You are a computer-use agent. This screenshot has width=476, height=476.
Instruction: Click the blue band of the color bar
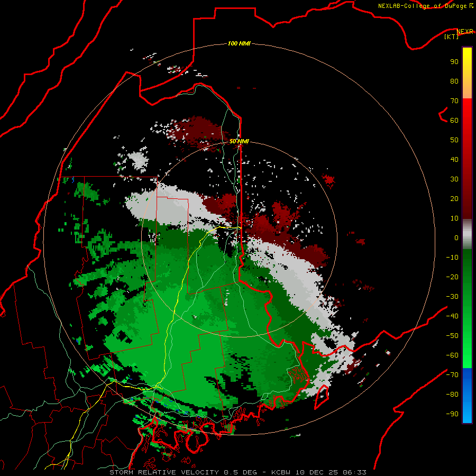pos(467,396)
